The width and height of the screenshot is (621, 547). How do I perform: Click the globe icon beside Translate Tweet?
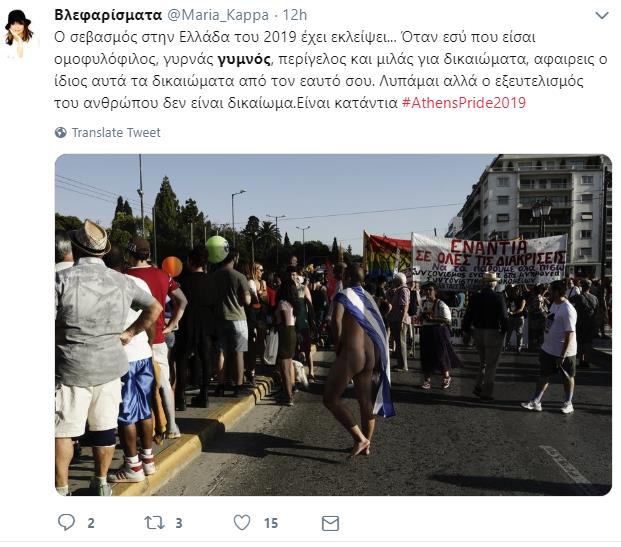61,132
